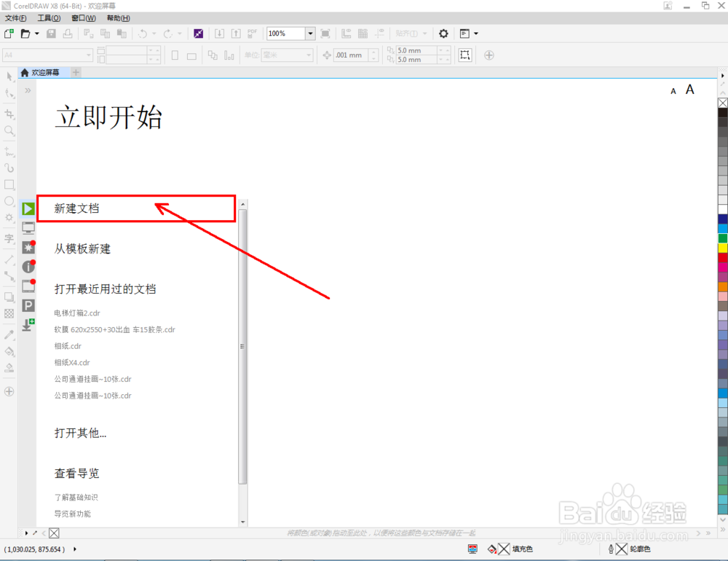This screenshot has height=561, width=728.
Task: Select the Crop tool
Action: 9,114
